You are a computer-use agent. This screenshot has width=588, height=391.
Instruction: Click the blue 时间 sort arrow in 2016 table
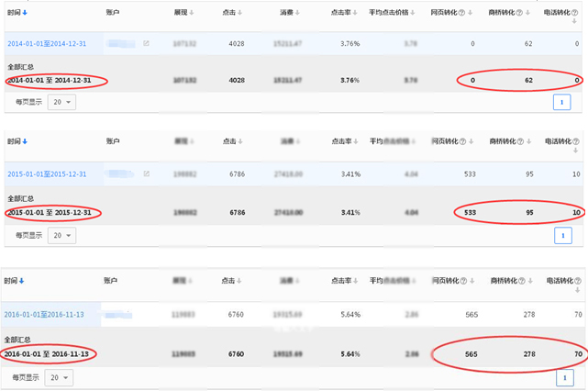[x=22, y=281]
